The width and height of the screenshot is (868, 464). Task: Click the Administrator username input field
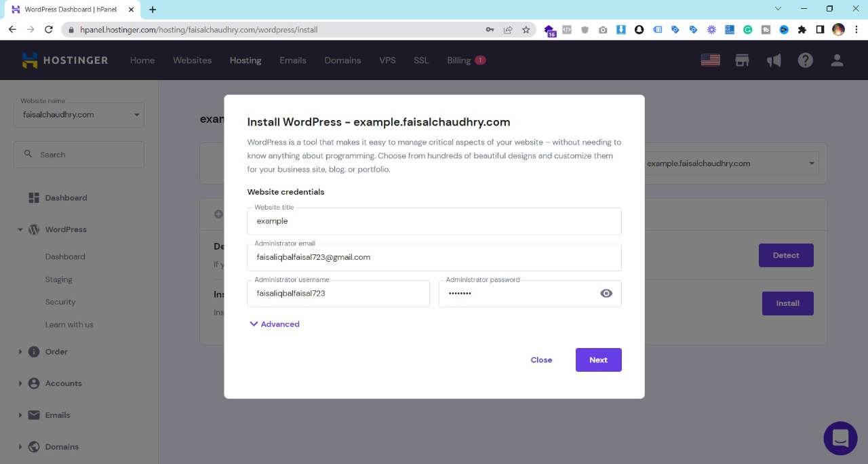[x=338, y=293]
